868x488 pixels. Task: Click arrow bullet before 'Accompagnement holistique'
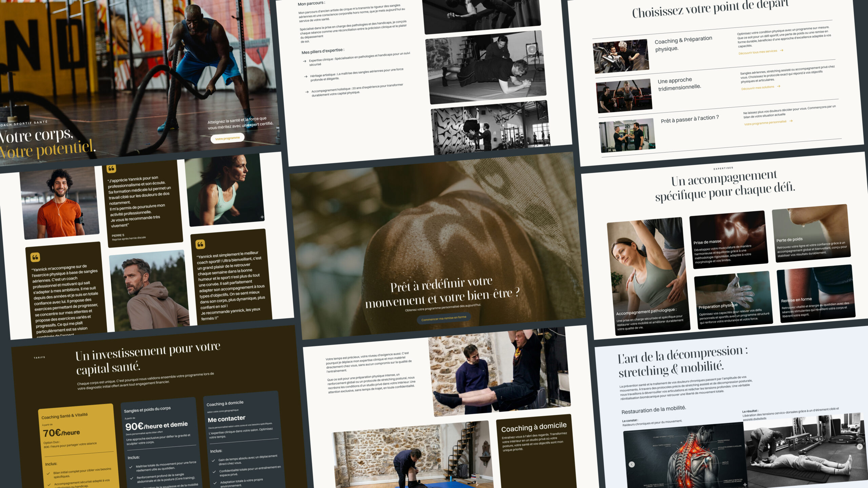[x=307, y=92]
